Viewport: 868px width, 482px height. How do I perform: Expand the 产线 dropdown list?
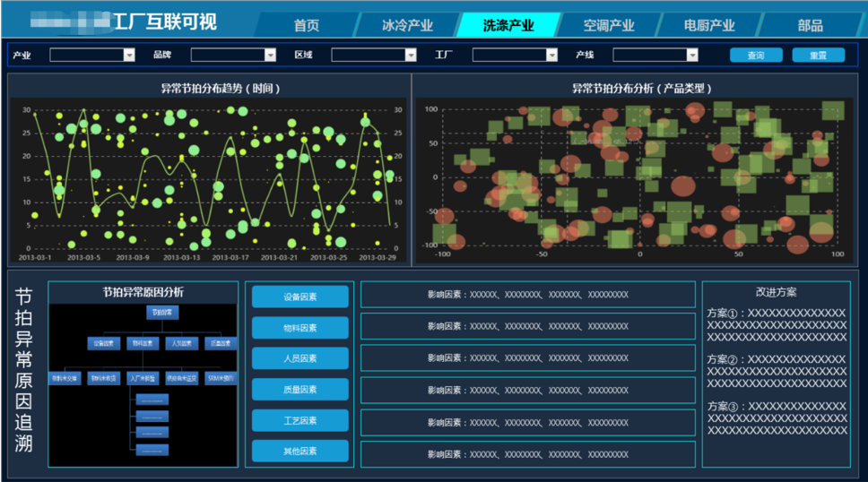tap(655, 56)
